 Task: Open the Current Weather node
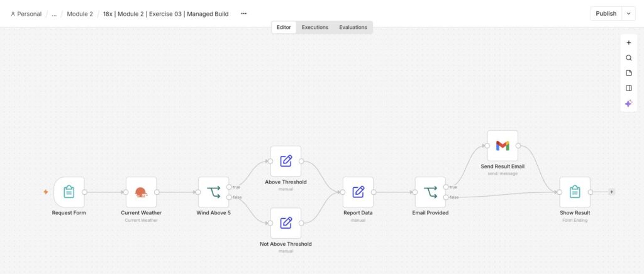click(x=142, y=192)
